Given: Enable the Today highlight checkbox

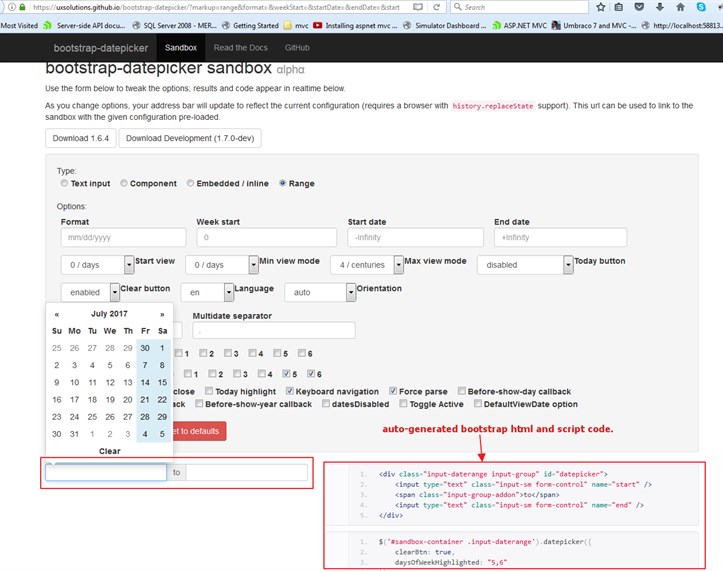Looking at the screenshot, I should pos(209,391).
